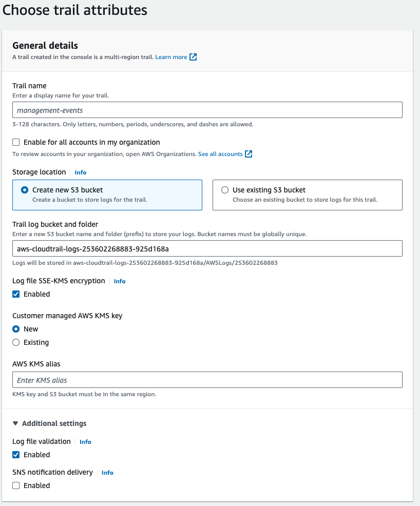The image size is (420, 506).
Task: Enable SNS notification delivery
Action: tap(16, 485)
